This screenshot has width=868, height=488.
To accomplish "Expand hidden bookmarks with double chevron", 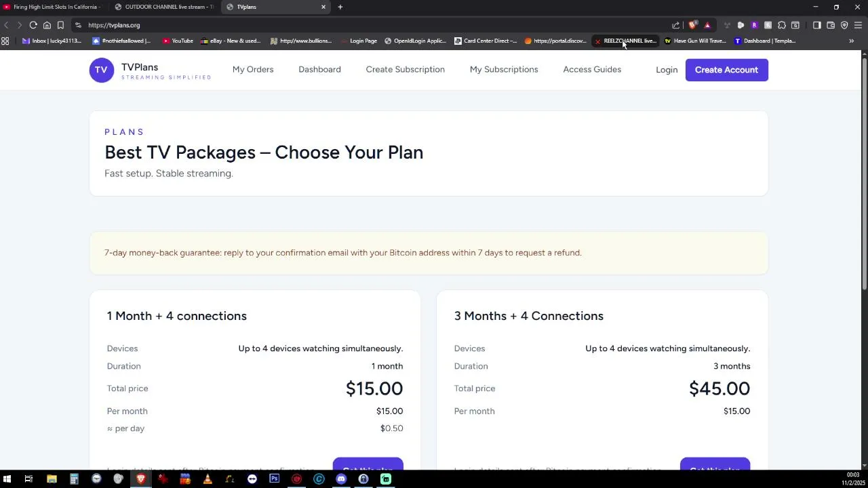I will 851,41.
